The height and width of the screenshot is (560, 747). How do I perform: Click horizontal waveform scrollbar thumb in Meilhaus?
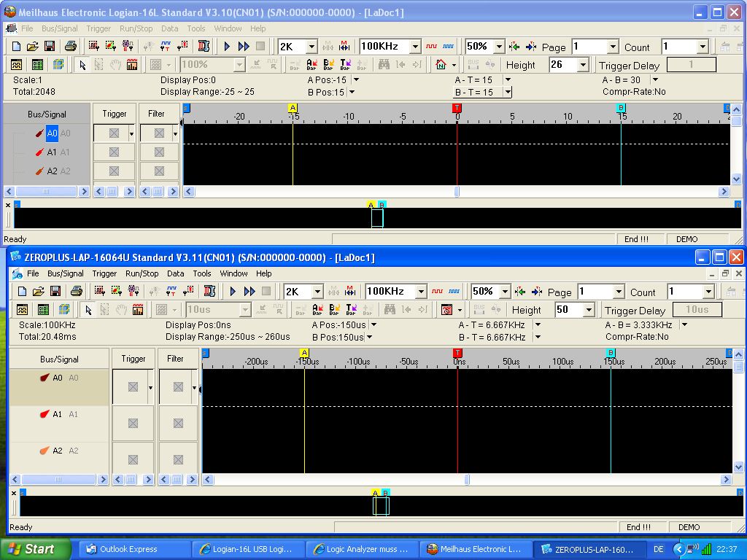457,192
